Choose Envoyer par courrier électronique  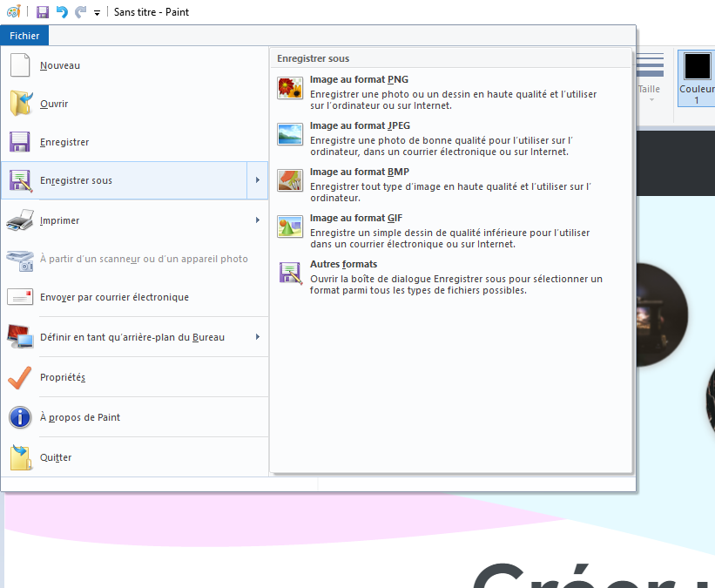[114, 297]
